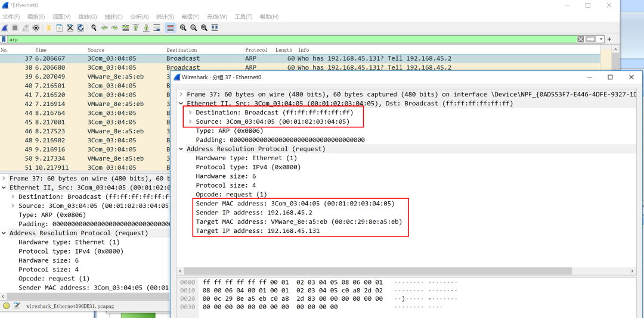644x318 pixels.
Task: Click the expert information status circle
Action: 6,305
